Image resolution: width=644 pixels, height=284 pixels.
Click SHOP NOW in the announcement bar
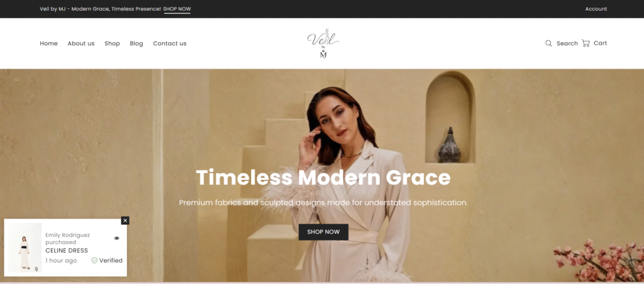click(177, 9)
